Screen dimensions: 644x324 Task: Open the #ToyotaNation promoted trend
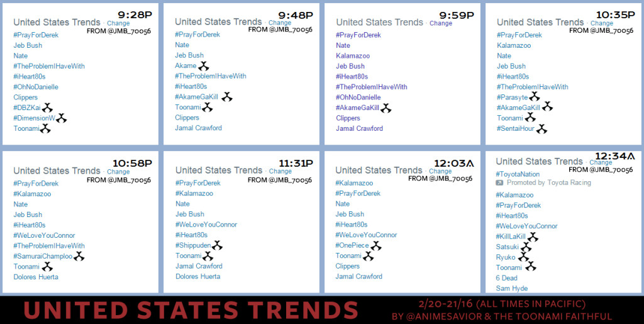[518, 174]
